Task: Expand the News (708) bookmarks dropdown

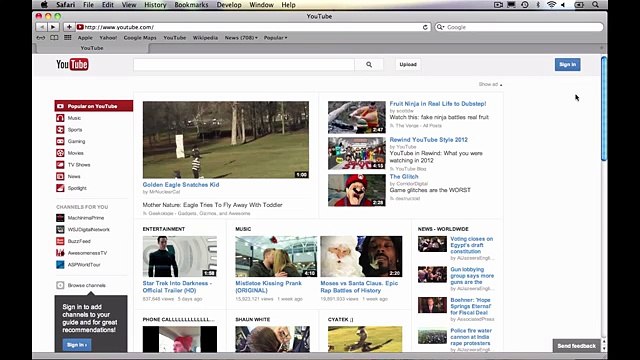Action: pyautogui.click(x=241, y=38)
